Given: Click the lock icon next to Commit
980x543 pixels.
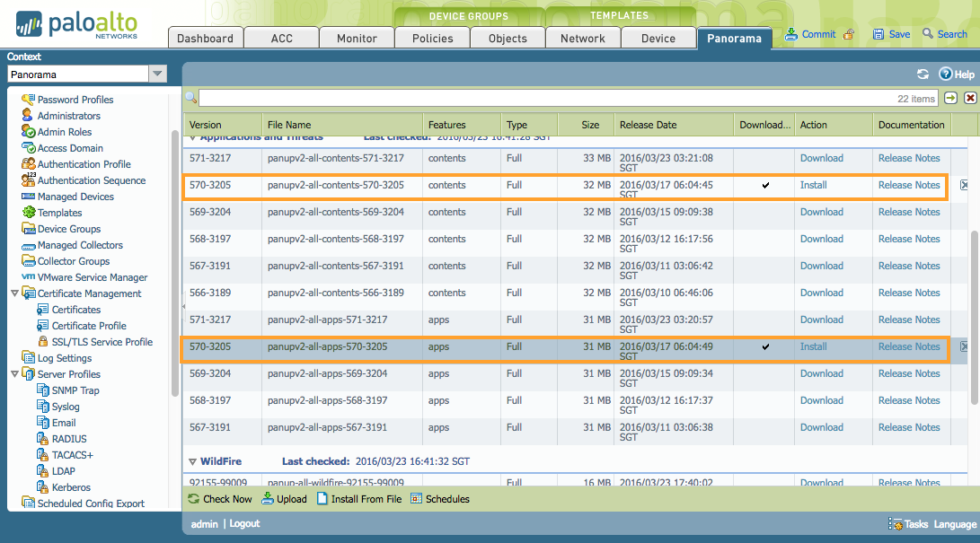Looking at the screenshot, I should [849, 35].
